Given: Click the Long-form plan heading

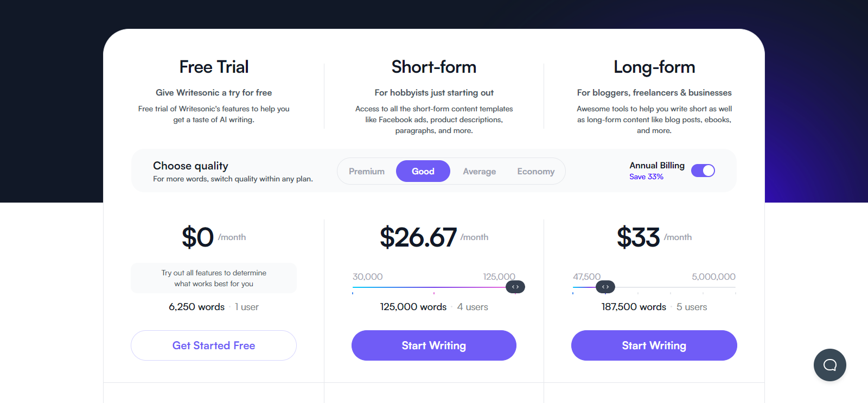Looking at the screenshot, I should (654, 67).
